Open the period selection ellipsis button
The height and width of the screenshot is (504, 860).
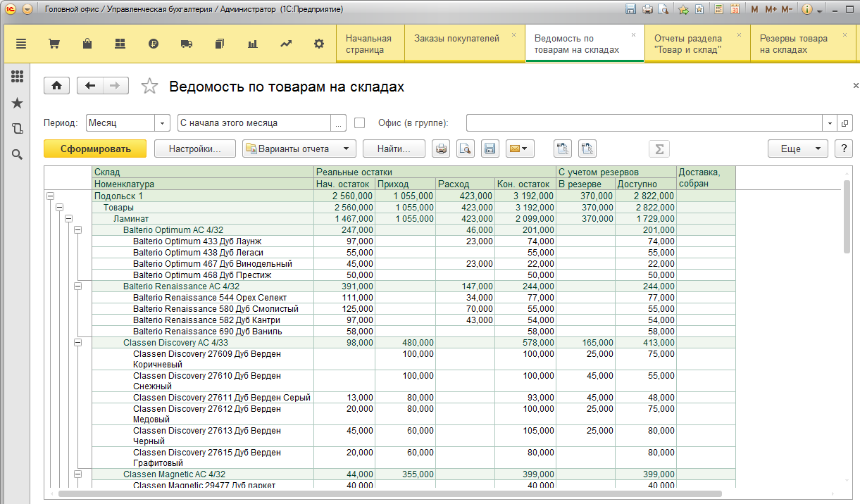[339, 122]
